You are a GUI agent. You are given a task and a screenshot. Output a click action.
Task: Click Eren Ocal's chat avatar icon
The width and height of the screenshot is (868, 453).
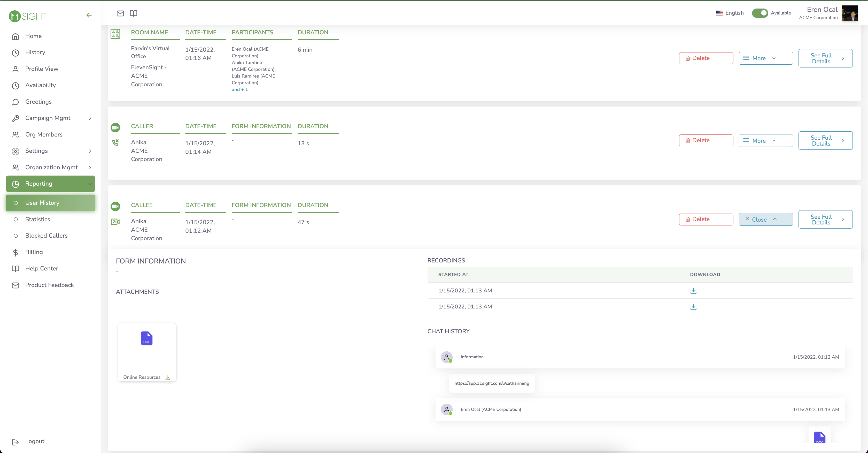pos(446,410)
